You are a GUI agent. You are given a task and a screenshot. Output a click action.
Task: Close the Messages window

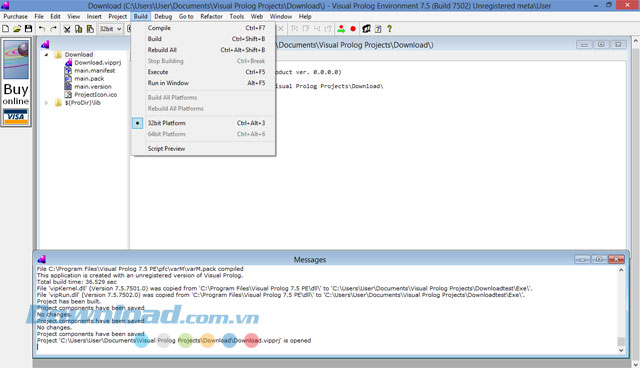(x=616, y=259)
